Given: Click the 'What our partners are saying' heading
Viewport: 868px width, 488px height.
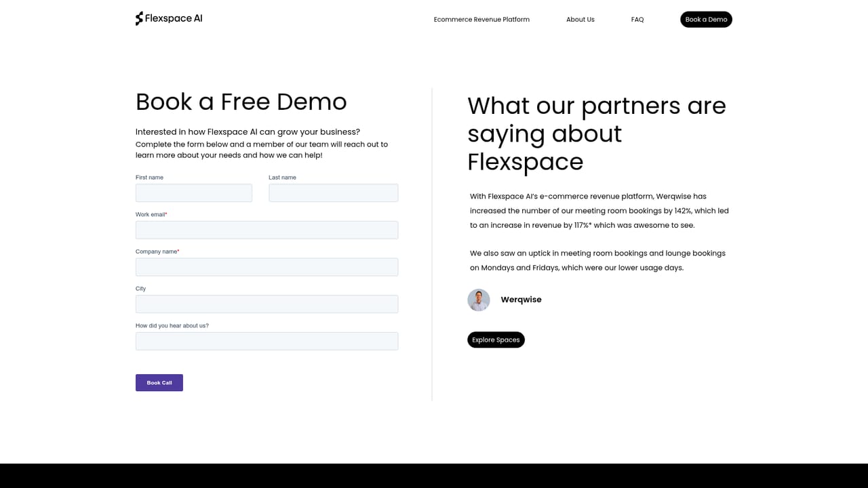Looking at the screenshot, I should click(x=597, y=134).
